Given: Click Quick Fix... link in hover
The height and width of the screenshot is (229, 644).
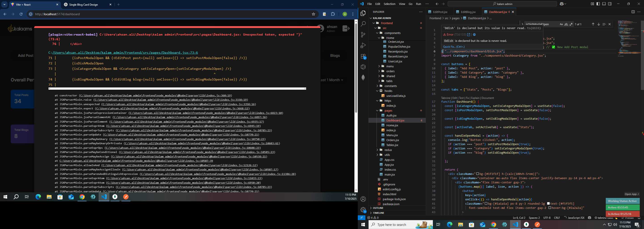Looking at the screenshot, I should click(454, 47).
